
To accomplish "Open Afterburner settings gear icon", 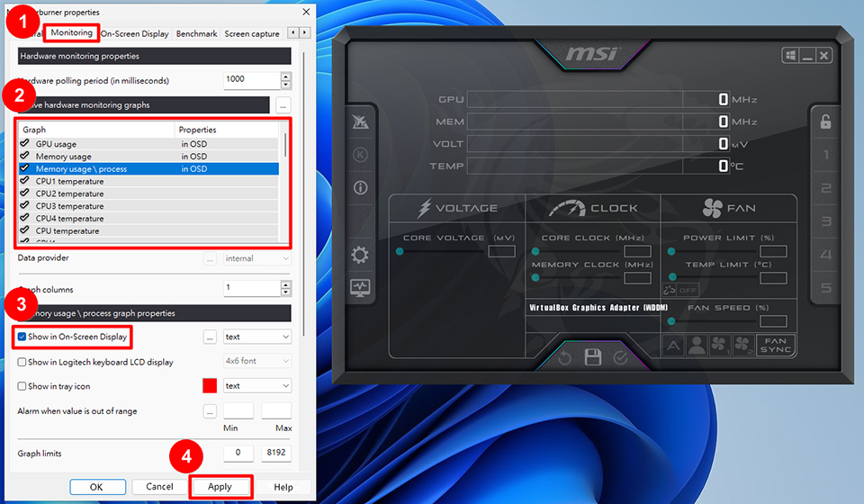I will pos(360,256).
